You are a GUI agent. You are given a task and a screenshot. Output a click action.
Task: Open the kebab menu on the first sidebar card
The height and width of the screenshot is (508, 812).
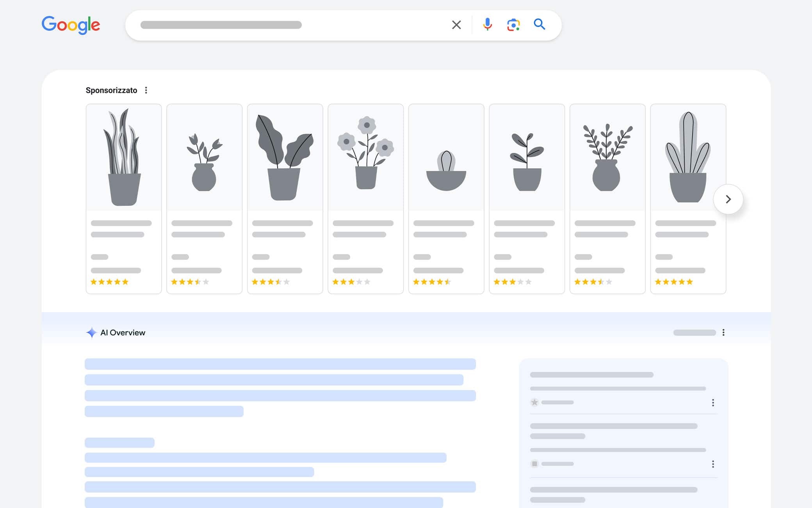(x=713, y=402)
